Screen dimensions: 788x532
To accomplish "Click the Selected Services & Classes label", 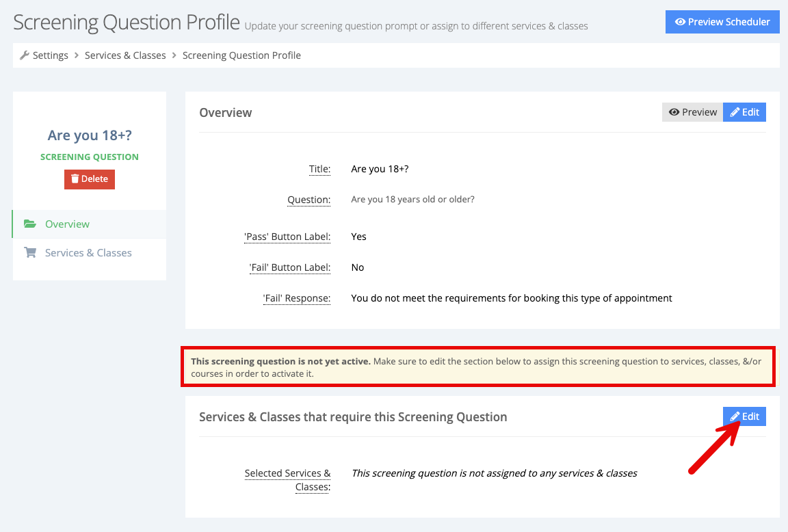I will 287,480.
